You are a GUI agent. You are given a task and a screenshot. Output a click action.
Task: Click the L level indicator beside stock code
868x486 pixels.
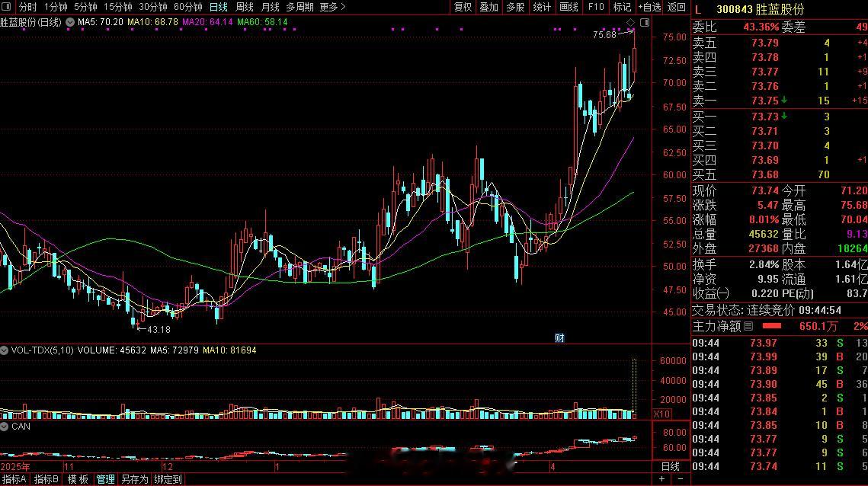pyautogui.click(x=698, y=9)
